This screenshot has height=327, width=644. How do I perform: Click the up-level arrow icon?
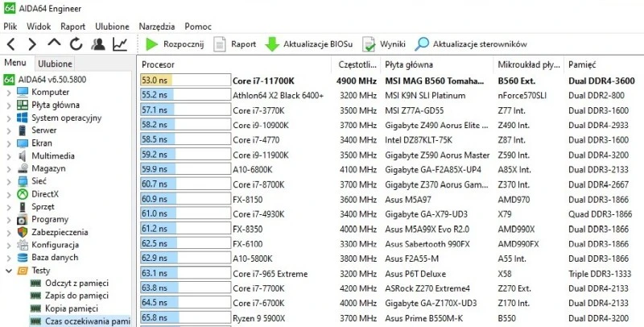[54, 44]
